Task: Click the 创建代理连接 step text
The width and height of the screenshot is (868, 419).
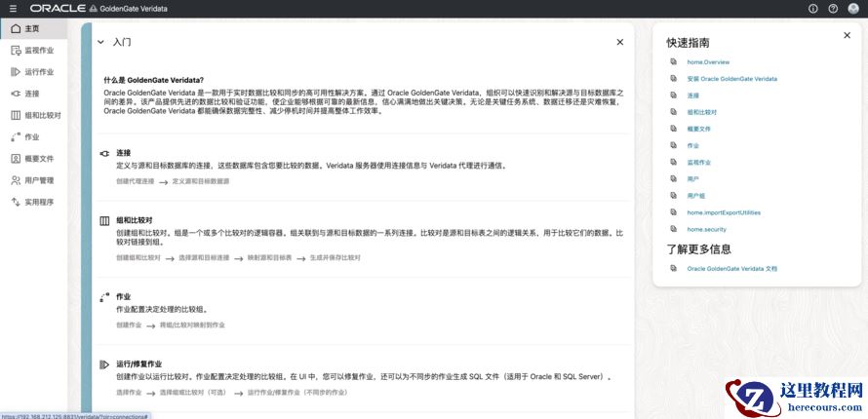Action: pyautogui.click(x=135, y=181)
